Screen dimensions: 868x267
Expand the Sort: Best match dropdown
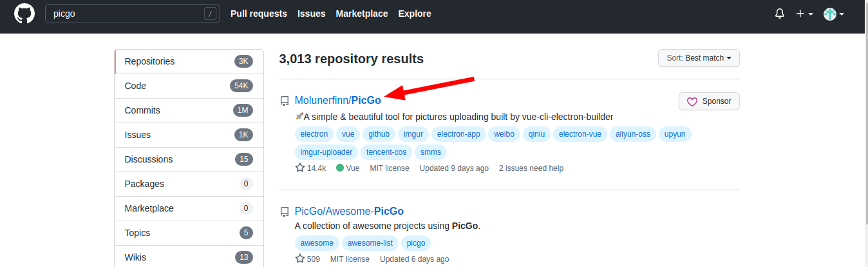pyautogui.click(x=699, y=58)
